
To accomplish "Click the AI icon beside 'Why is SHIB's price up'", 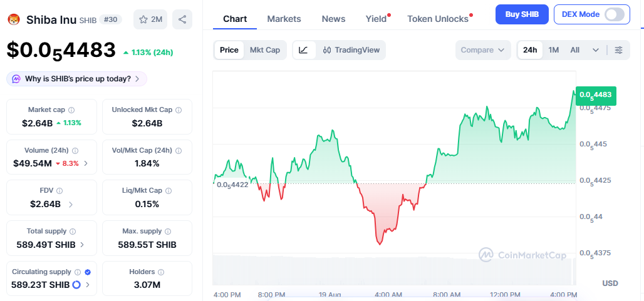I will tap(16, 79).
